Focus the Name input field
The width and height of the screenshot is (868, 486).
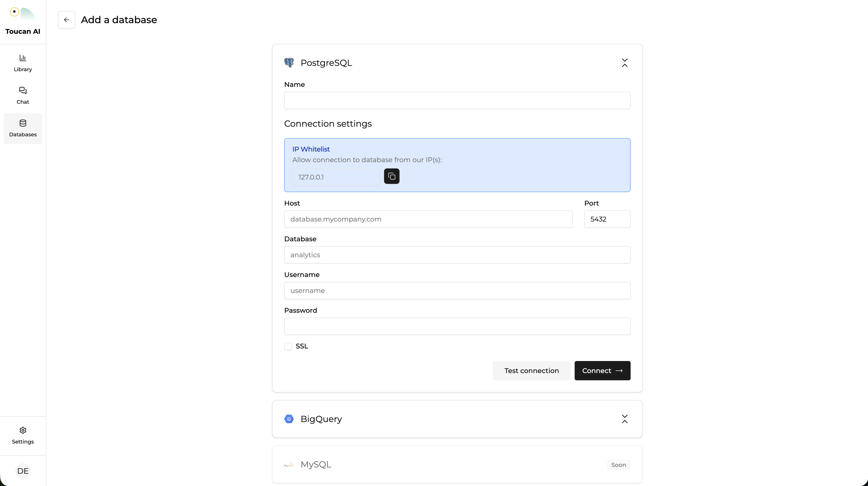pyautogui.click(x=457, y=100)
